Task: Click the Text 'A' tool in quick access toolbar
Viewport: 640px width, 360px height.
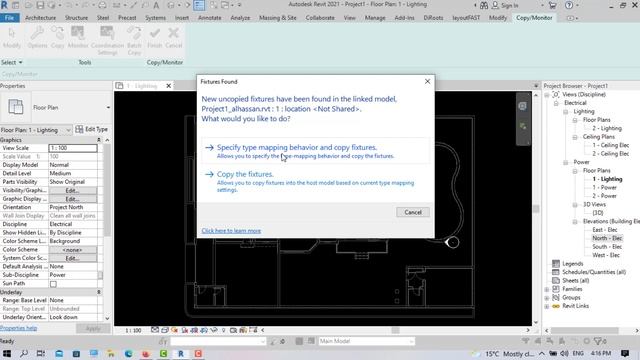Action: (x=156, y=5)
